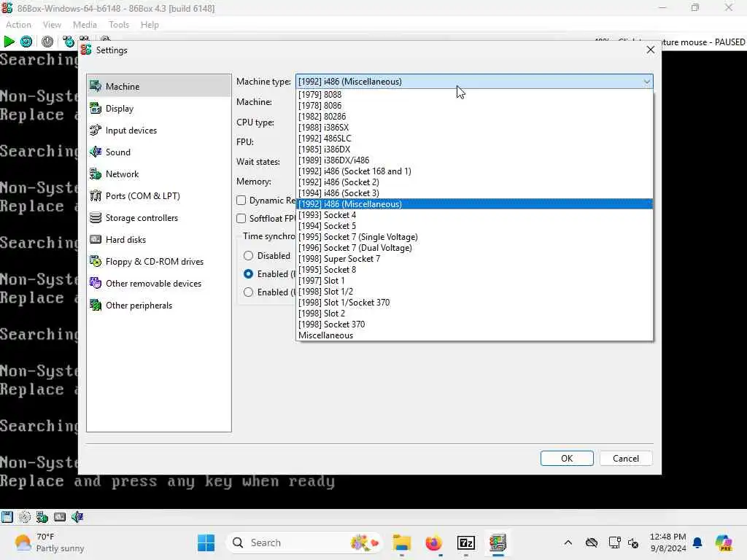
Task: Click the grey ACPI shutdown power icon
Action: point(47,42)
